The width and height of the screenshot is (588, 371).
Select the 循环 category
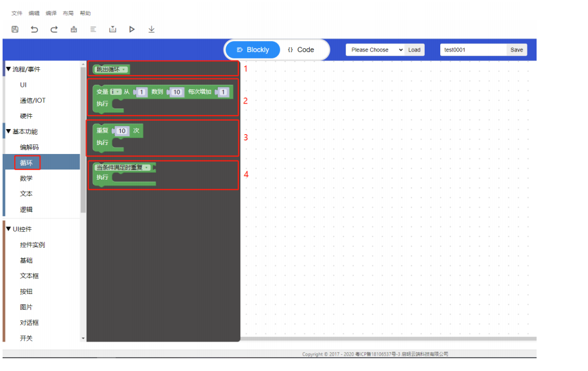click(x=26, y=162)
